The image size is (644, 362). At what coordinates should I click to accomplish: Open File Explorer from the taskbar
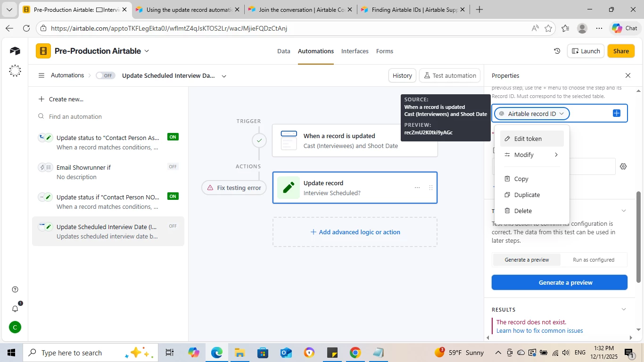[x=239, y=353]
